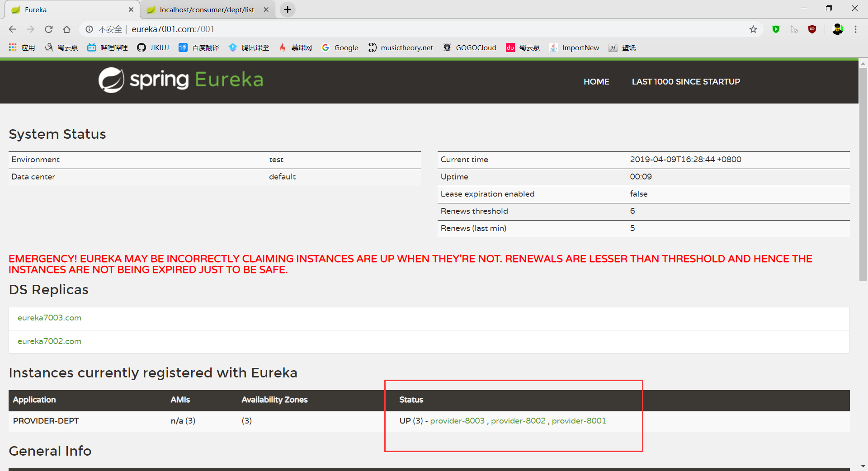Open the provider-8002 instance link
868x471 pixels.
pos(518,421)
